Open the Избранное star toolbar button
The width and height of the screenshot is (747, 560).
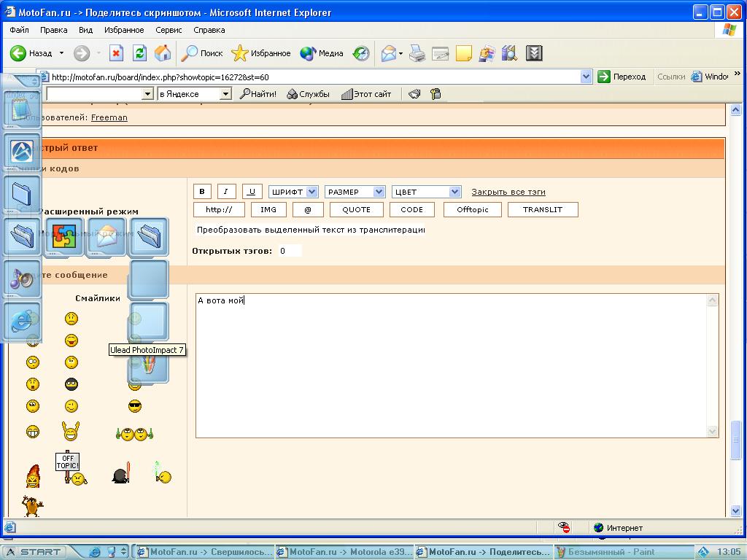[261, 53]
